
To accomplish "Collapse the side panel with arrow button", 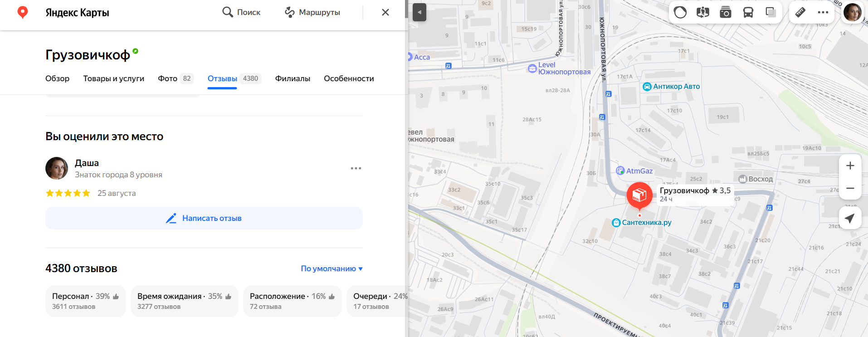I will pos(419,12).
